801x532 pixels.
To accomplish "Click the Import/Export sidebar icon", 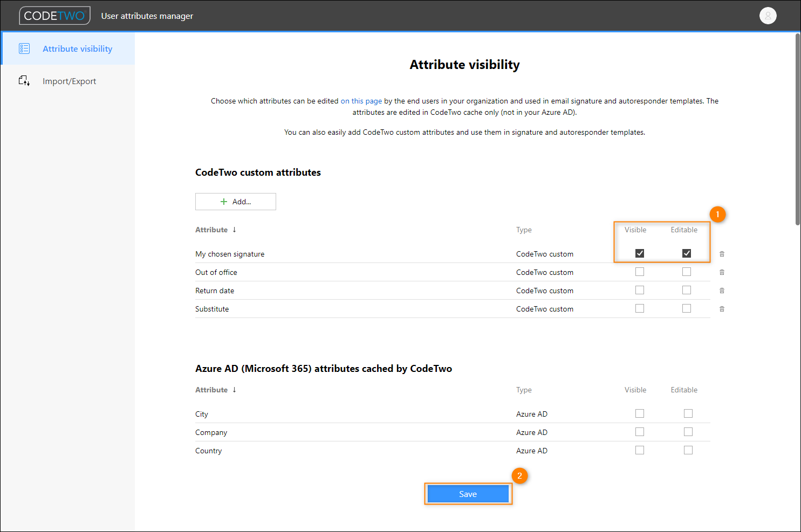I will click(x=24, y=81).
